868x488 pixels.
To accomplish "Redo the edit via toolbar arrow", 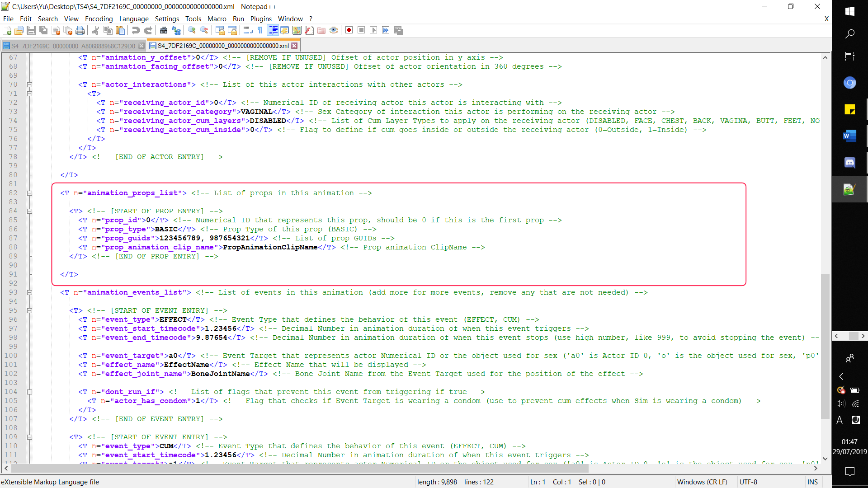I will tap(148, 30).
